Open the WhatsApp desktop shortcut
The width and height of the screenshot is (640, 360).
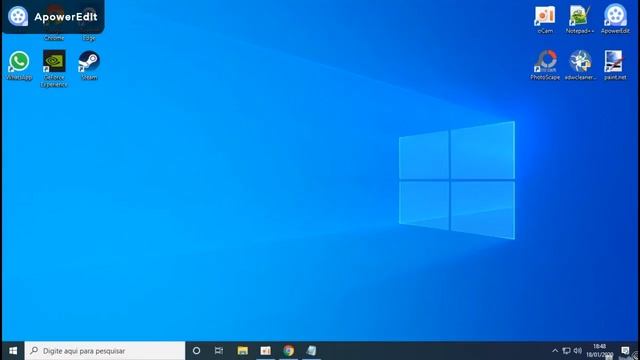19,65
